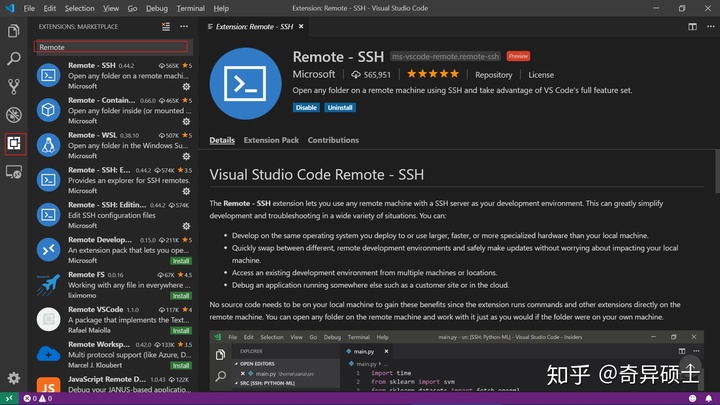
Task: Install the Remote Development extension pack
Action: click(181, 261)
